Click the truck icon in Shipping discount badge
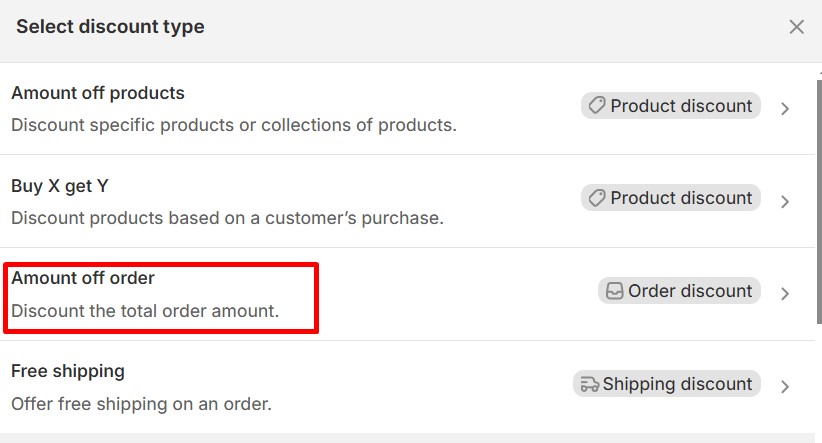Viewport: 822px width, 443px height. point(589,384)
